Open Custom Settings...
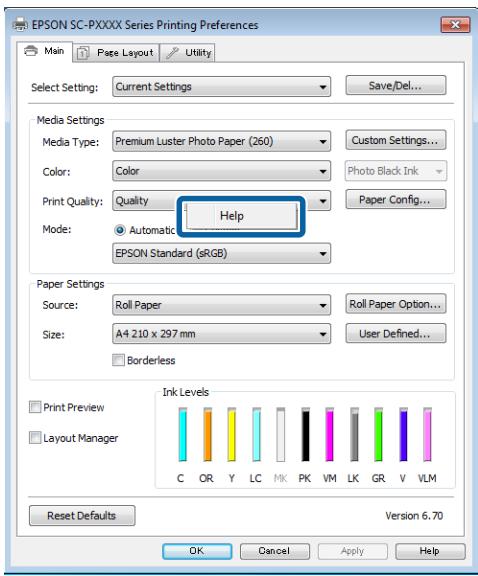The width and height of the screenshot is (478, 576). tap(396, 140)
